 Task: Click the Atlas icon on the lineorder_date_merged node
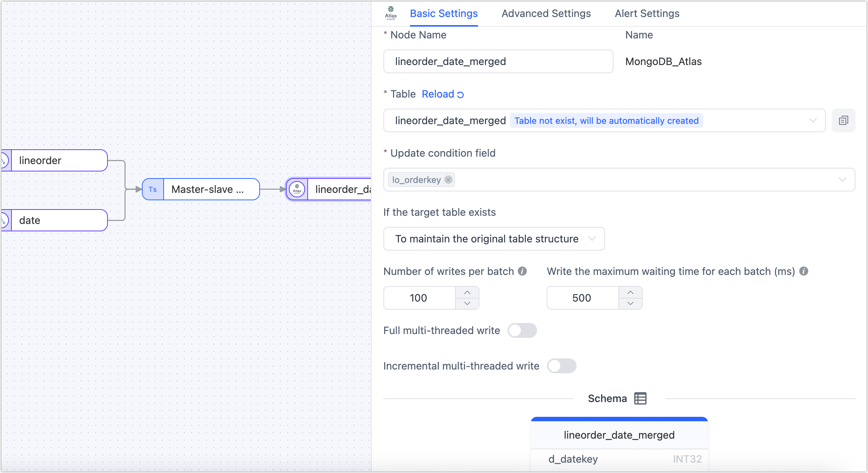click(297, 189)
